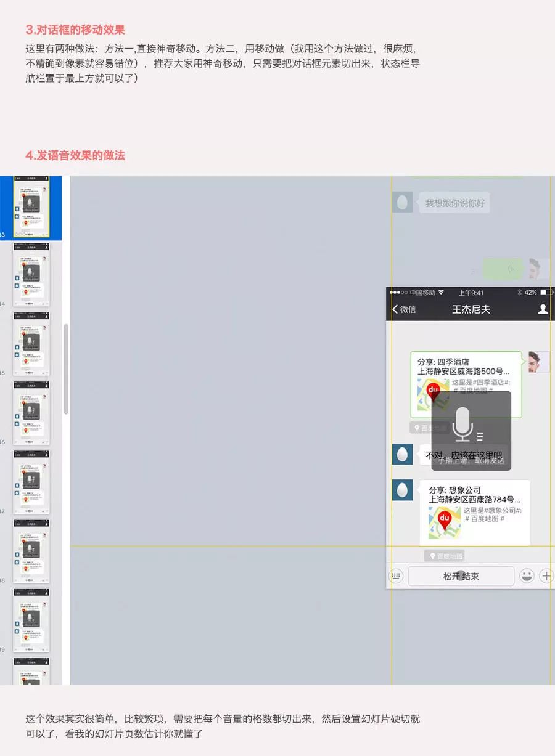This screenshot has height=756, width=555.
Task: Click the slide navigator scrollbar handle
Action: 66,368
